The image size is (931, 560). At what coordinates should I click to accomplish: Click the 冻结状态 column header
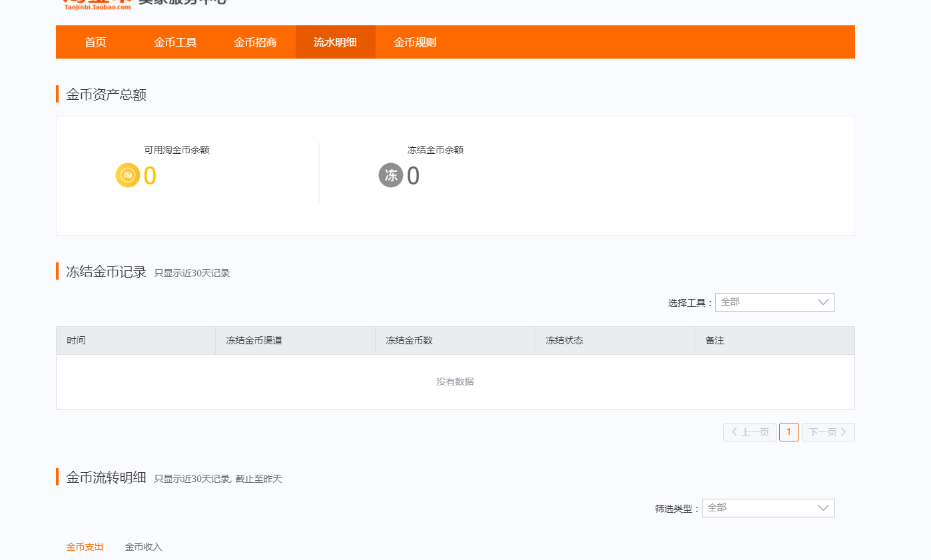point(564,340)
